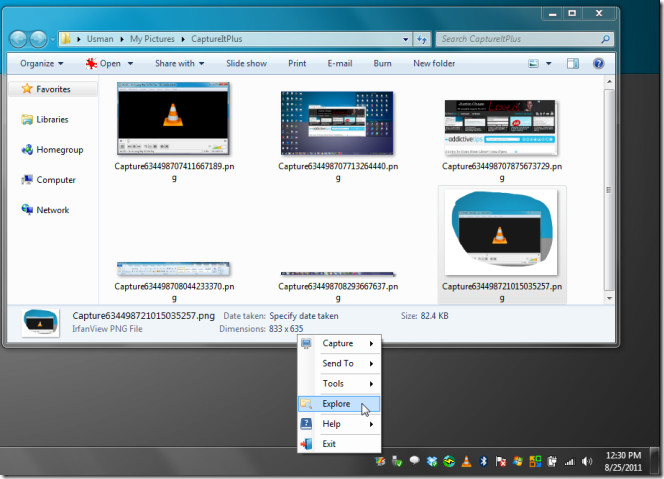
Task: Click the Back navigation arrow
Action: coord(18,39)
